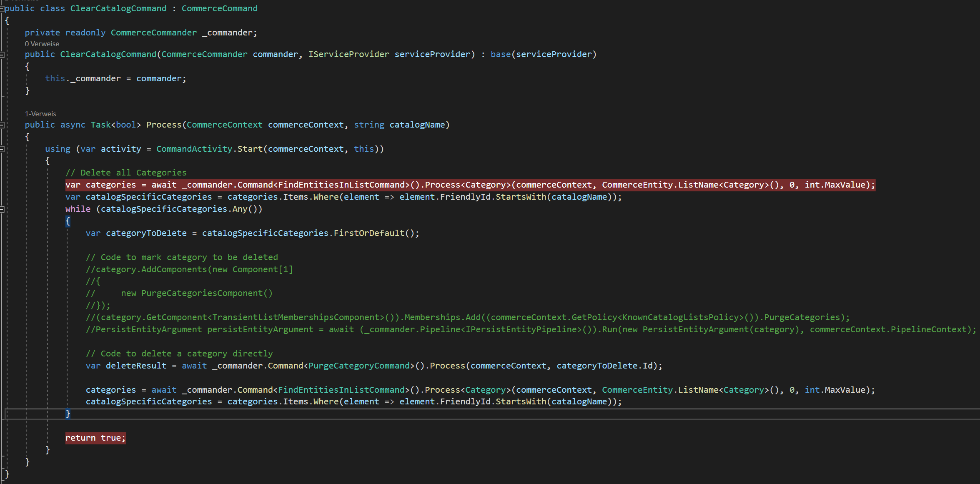This screenshot has width=980, height=484.
Task: Click 'Task<bool>' return type of Process
Action: (116, 125)
